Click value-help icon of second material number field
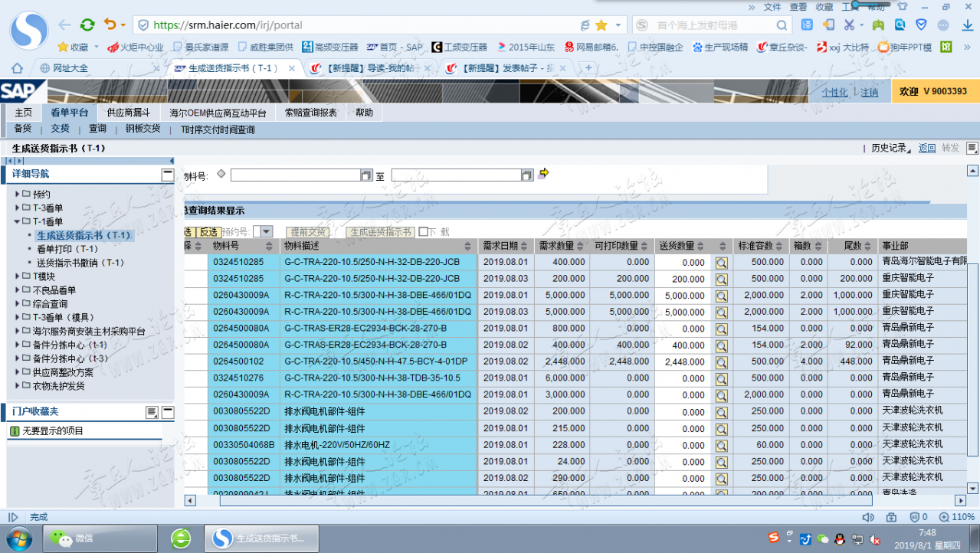Viewport: 980px width, 553px height. (x=526, y=175)
